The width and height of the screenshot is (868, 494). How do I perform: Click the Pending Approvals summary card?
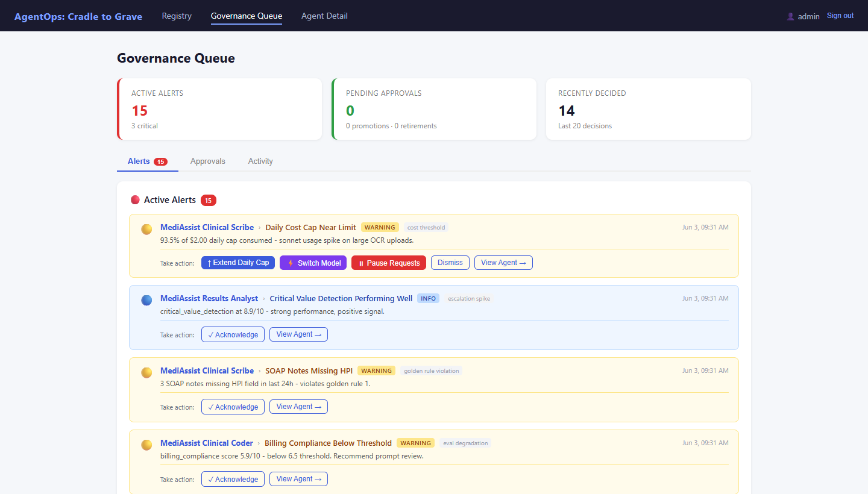434,109
